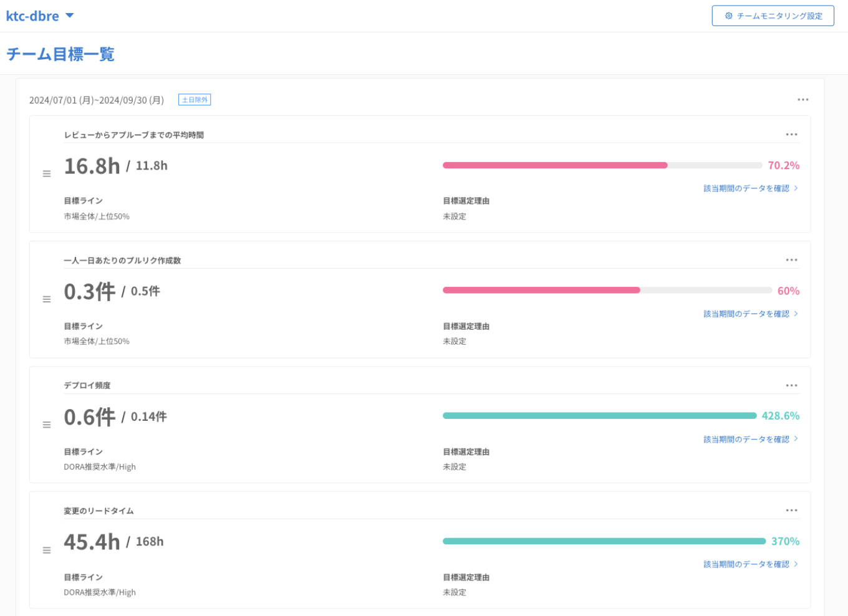Click デプロイ頻度 title

click(87, 386)
